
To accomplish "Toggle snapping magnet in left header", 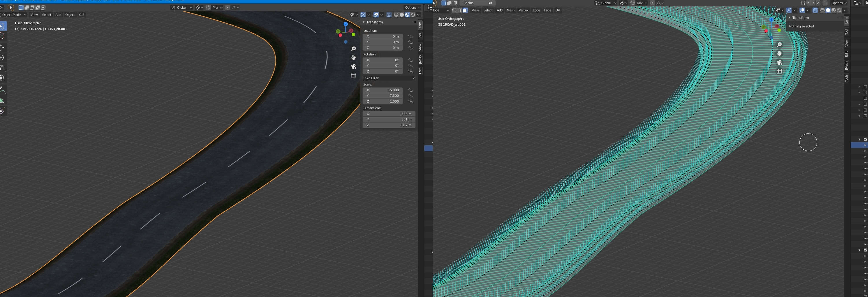I will pyautogui.click(x=208, y=8).
